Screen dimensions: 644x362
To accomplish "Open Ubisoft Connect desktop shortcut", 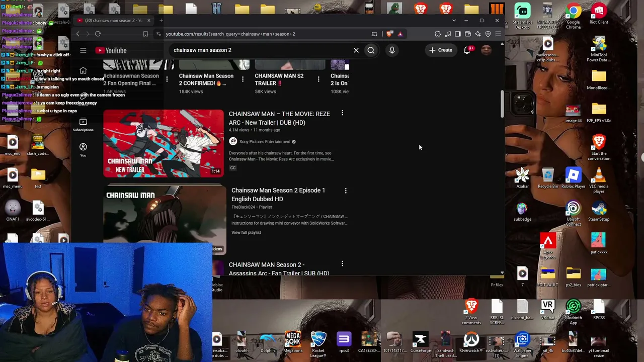I will point(573,214).
